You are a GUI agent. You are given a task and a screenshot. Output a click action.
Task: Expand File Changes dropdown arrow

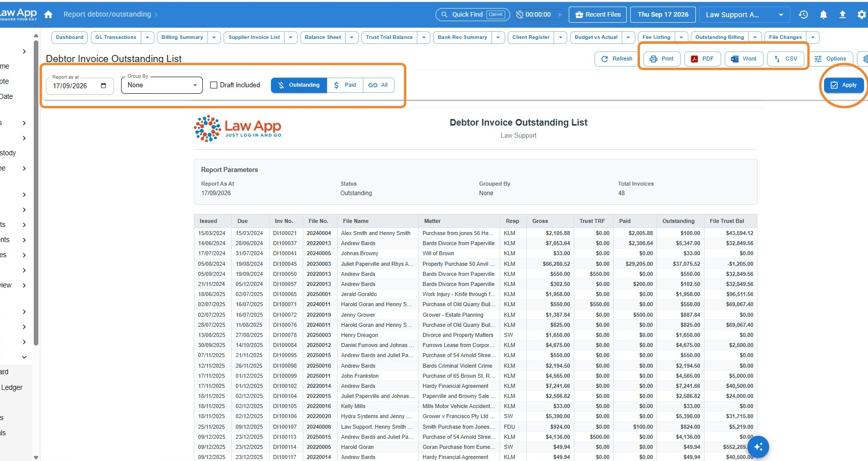[813, 37]
